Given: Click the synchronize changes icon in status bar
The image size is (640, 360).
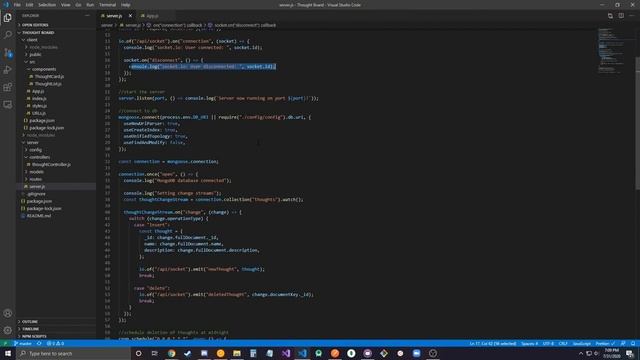Looking at the screenshot, I should 39,344.
